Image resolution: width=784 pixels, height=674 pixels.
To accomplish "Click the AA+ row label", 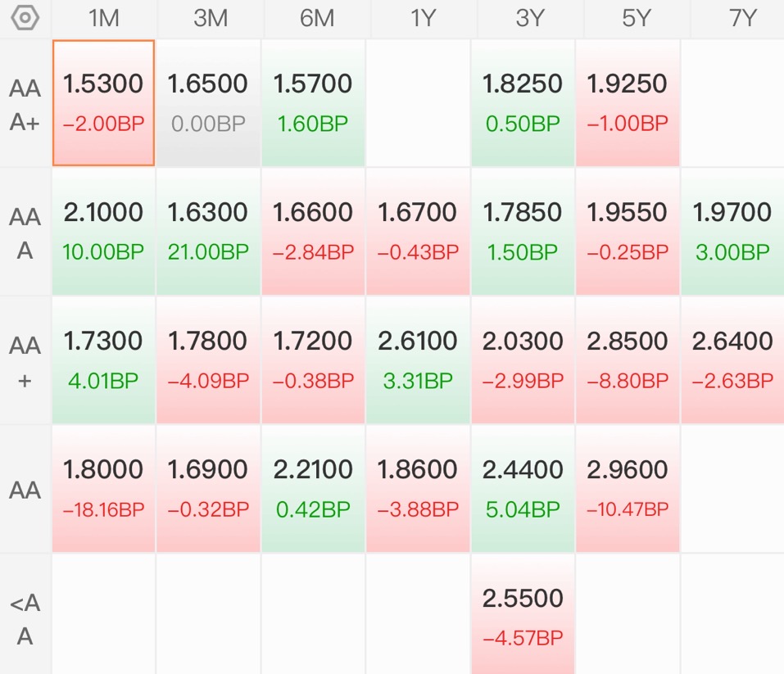I will pyautogui.click(x=25, y=362).
